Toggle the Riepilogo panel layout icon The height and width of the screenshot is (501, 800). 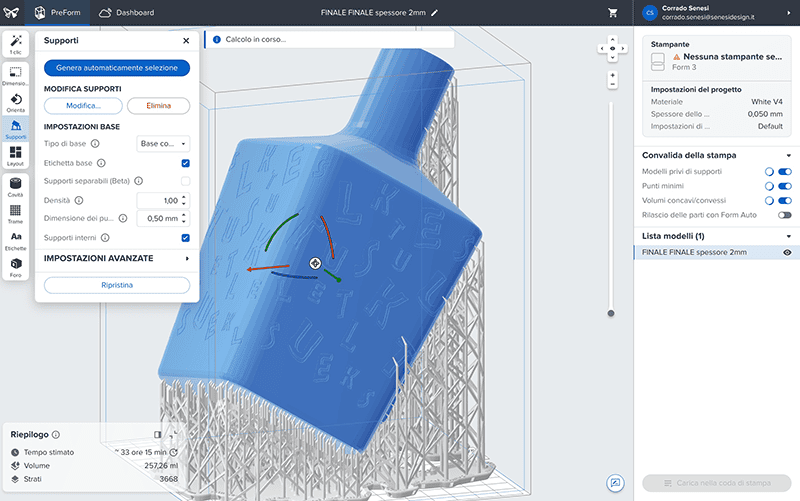[x=158, y=435]
